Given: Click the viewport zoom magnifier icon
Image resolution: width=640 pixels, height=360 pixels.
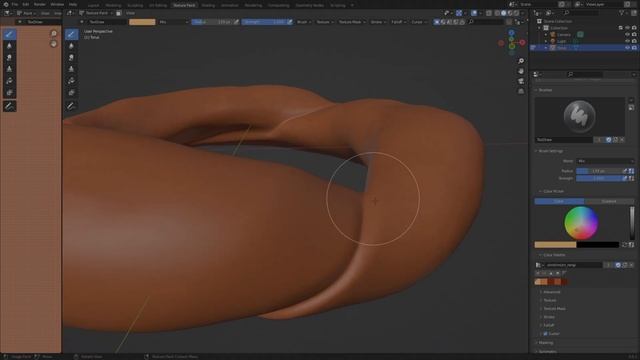Looking at the screenshot, I should click(x=521, y=61).
